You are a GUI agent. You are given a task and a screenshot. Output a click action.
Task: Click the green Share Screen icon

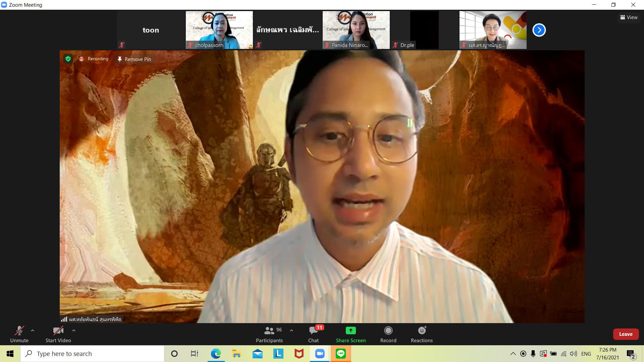(x=351, y=331)
